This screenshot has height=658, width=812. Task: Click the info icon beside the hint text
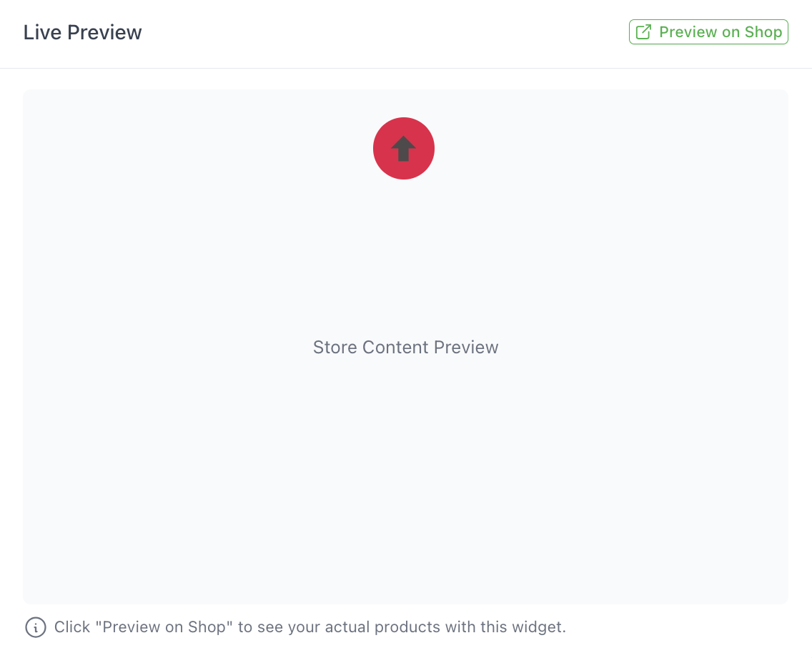tap(36, 627)
